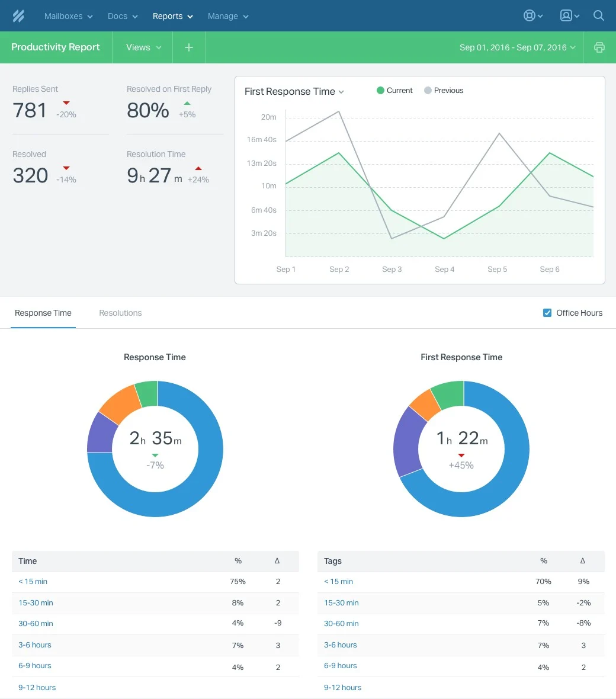Click the plus icon to add view
Image resolution: width=616 pixels, height=699 pixels.
pos(189,47)
